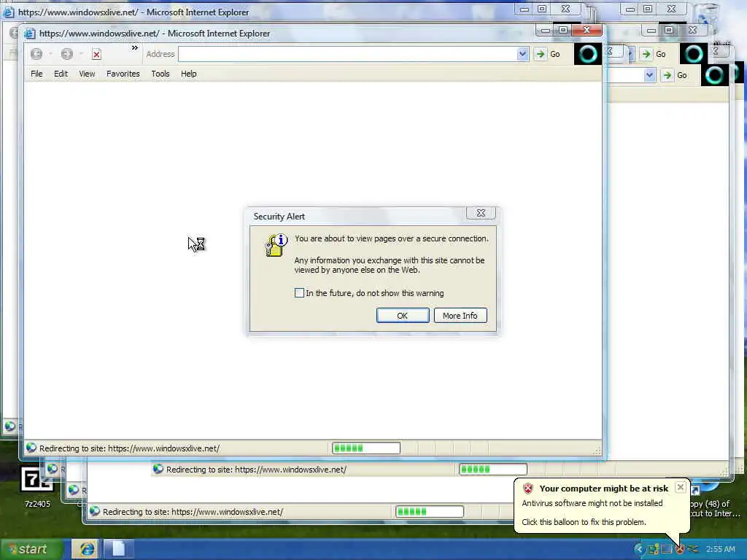The width and height of the screenshot is (747, 560).
Task: Close the Security Alert dialog
Action: click(481, 214)
